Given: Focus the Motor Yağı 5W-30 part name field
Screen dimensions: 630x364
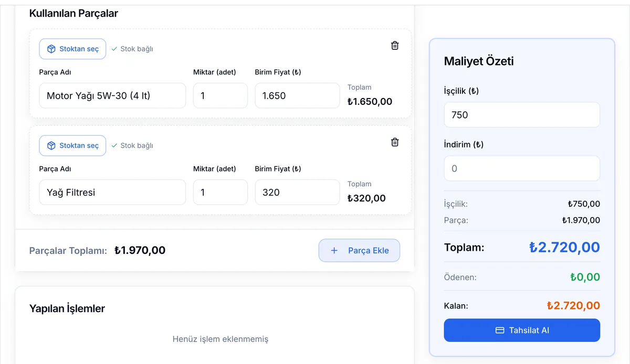Looking at the screenshot, I should (112, 95).
